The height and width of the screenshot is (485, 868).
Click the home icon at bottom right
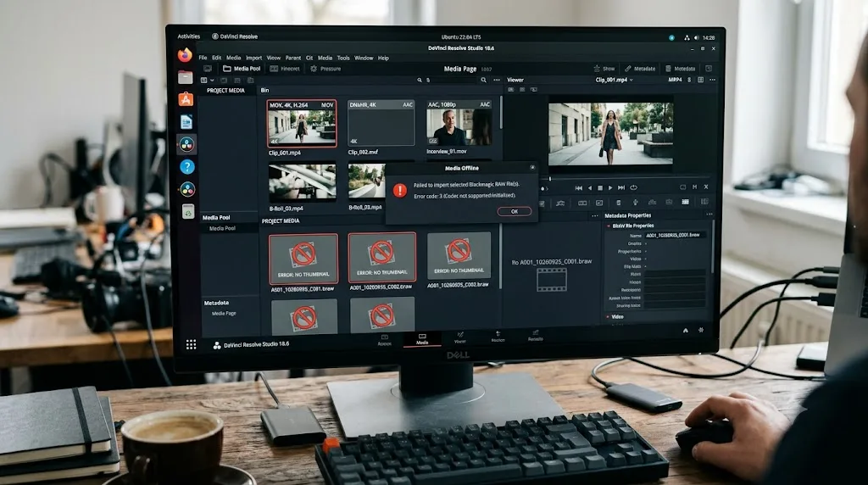[x=685, y=330]
